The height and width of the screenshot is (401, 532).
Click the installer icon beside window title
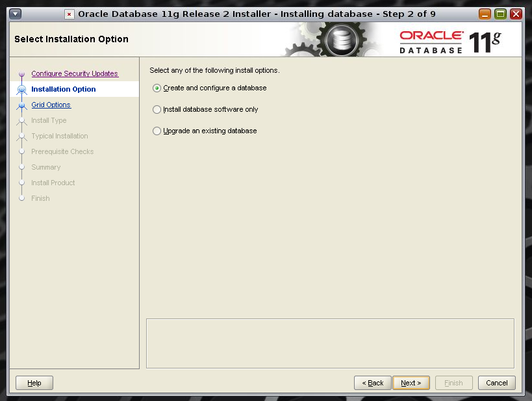pyautogui.click(x=70, y=14)
